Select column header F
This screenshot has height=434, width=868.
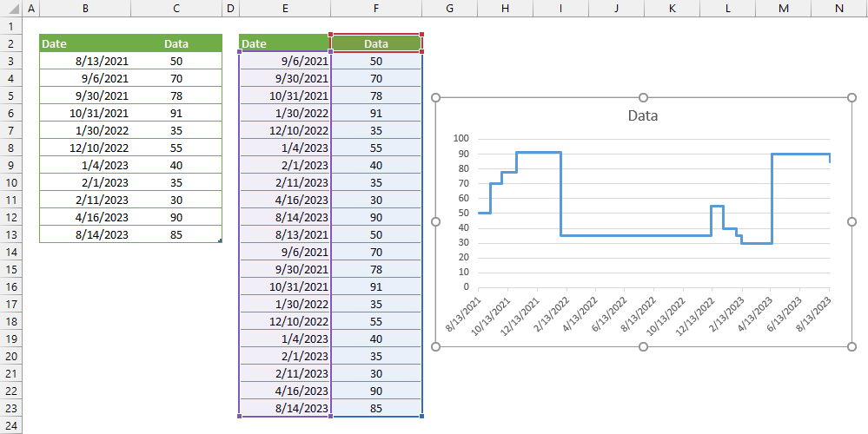[x=376, y=9]
